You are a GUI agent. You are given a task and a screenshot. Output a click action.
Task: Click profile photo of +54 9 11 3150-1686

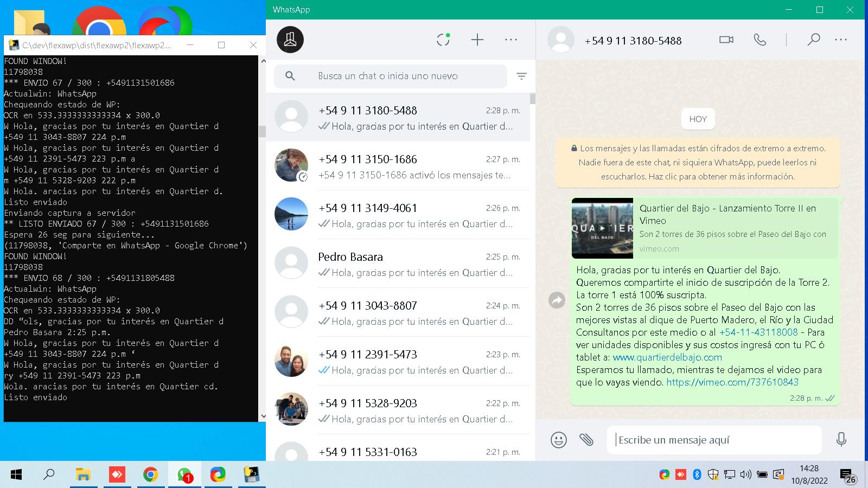pos(291,165)
